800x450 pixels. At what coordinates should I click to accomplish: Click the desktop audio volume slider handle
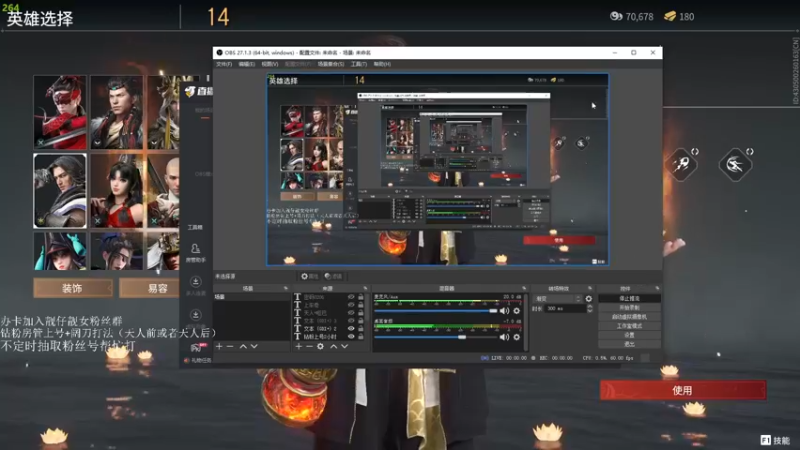[462, 337]
